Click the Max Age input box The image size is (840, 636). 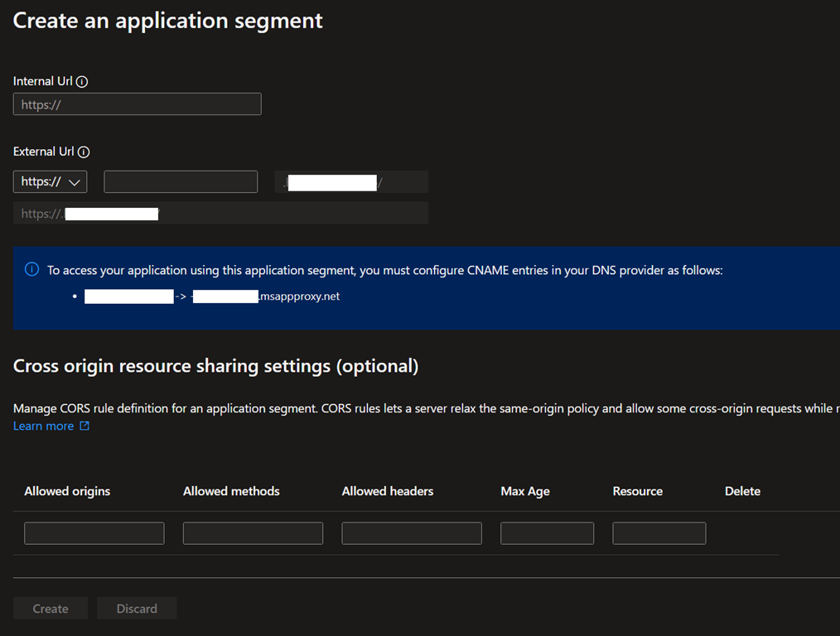click(547, 533)
